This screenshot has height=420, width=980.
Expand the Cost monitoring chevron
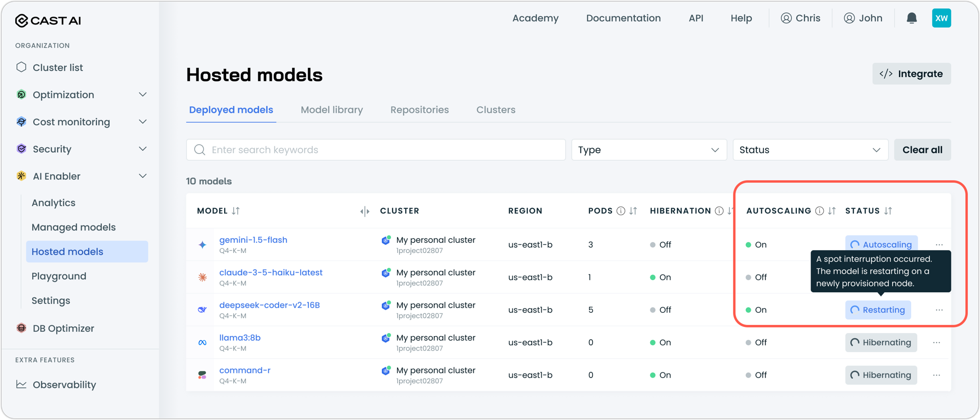point(143,122)
